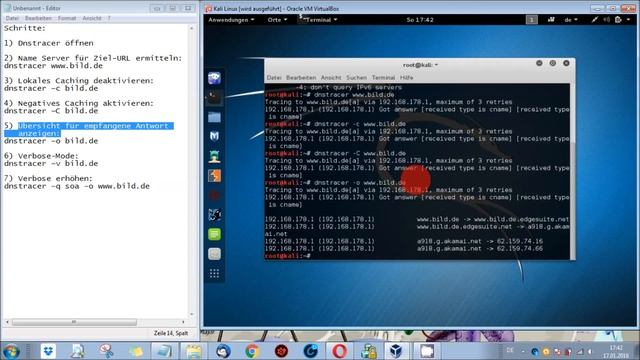Viewport: 640px width, 360px height.
Task: Open Sticky Notes from the Windows taskbar
Action: click(x=136, y=351)
